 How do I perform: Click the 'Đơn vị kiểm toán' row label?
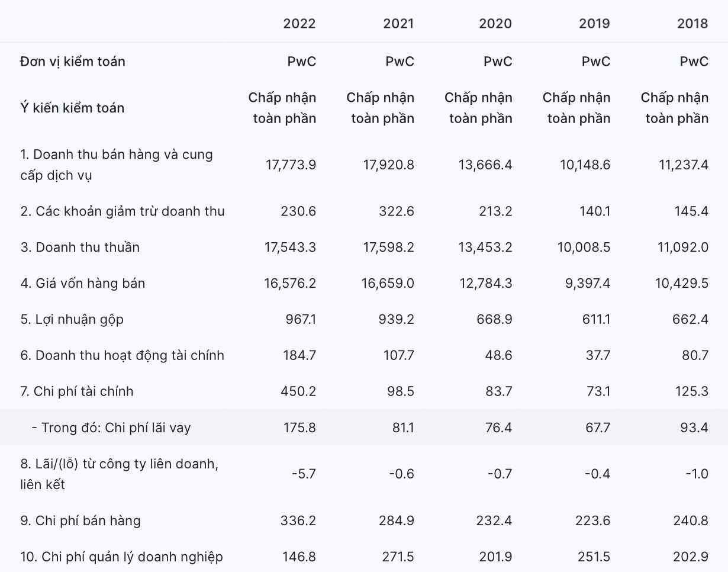[72, 62]
